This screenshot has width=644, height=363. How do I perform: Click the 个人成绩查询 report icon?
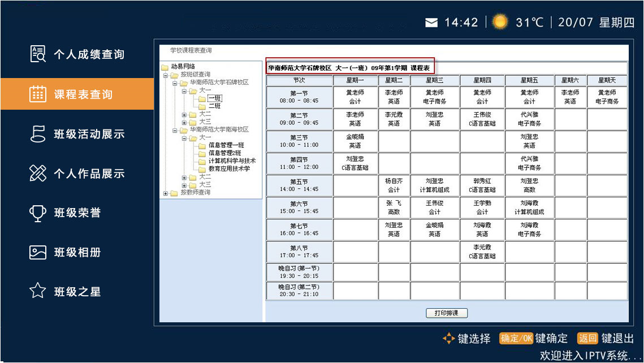(37, 54)
